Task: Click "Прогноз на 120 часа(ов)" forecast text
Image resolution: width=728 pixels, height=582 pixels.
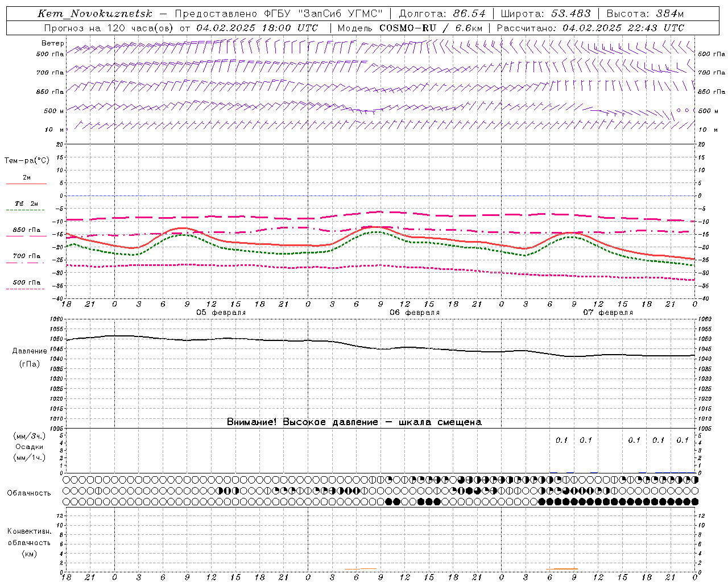Action: 109,28
